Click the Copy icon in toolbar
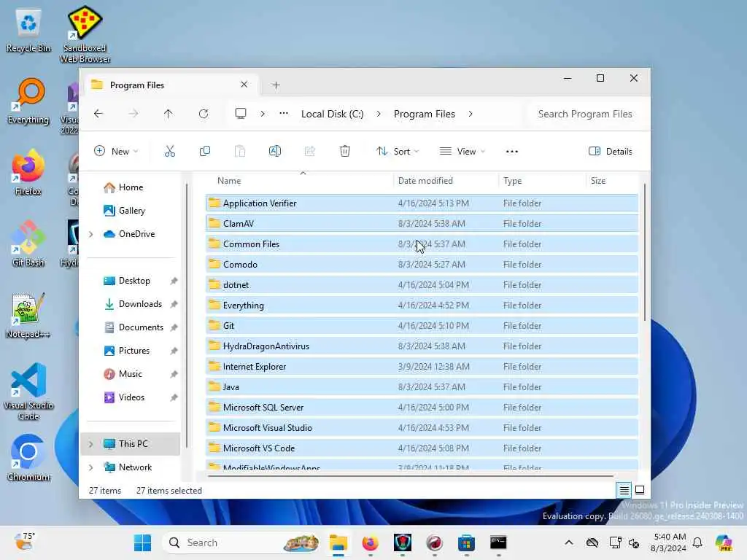The image size is (747, 560). point(205,152)
